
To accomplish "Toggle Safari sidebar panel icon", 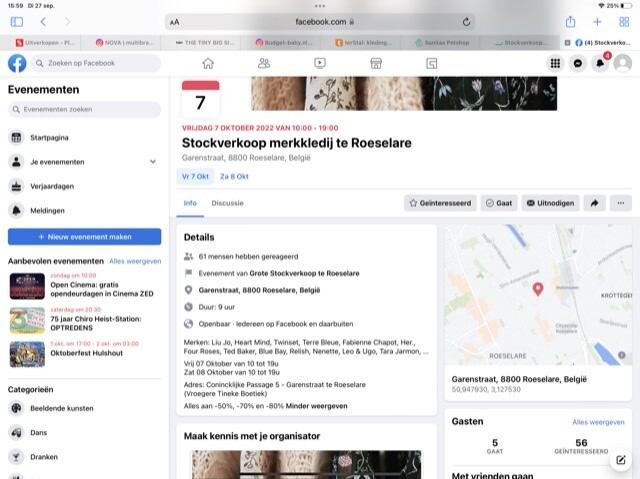I will click(17, 22).
